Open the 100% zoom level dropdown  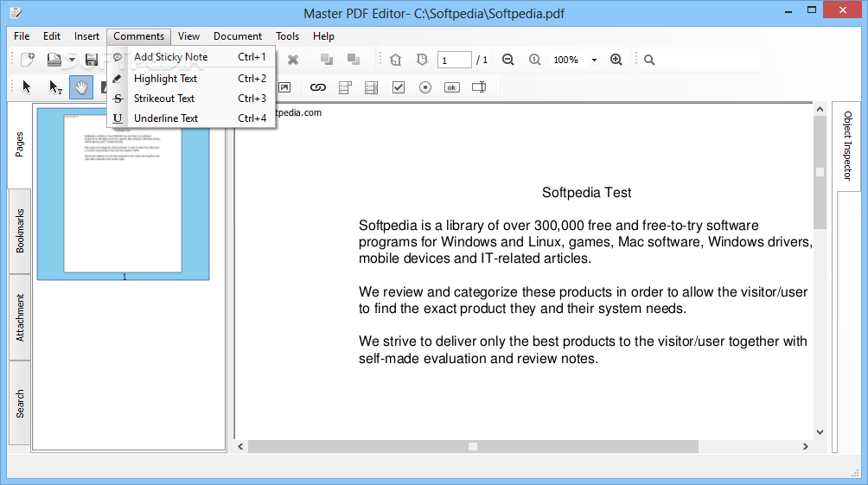(594, 60)
